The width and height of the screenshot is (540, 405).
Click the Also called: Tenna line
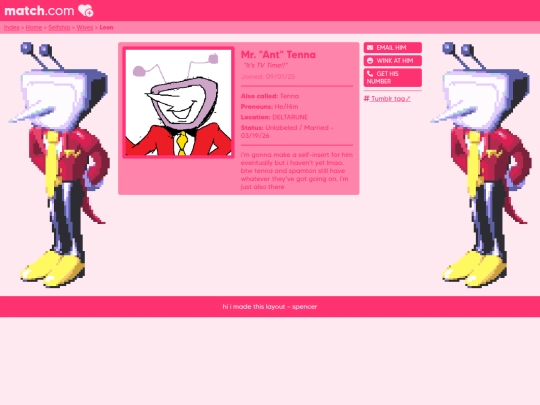270,96
